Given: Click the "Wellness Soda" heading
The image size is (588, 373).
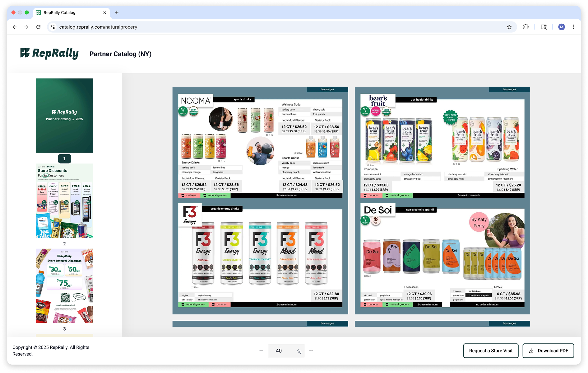Looking at the screenshot, I should pos(291,105).
